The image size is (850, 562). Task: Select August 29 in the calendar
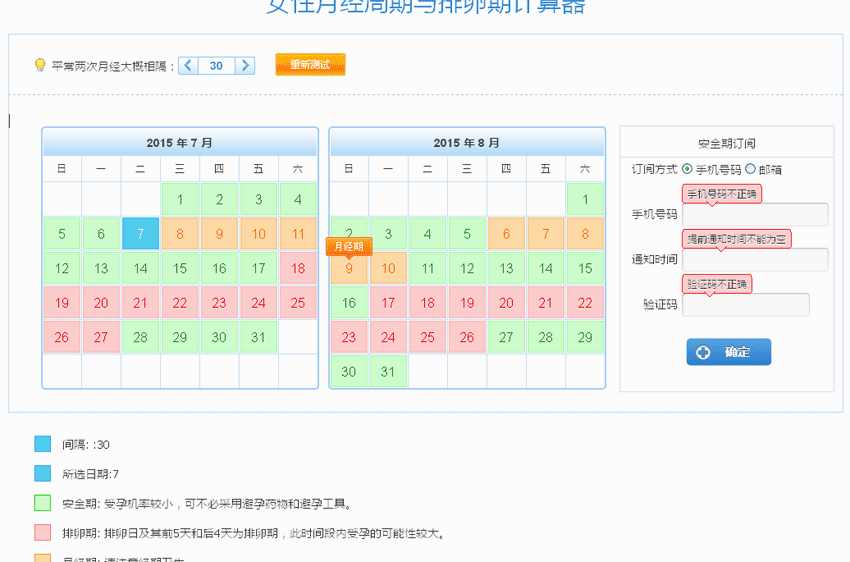point(585,337)
